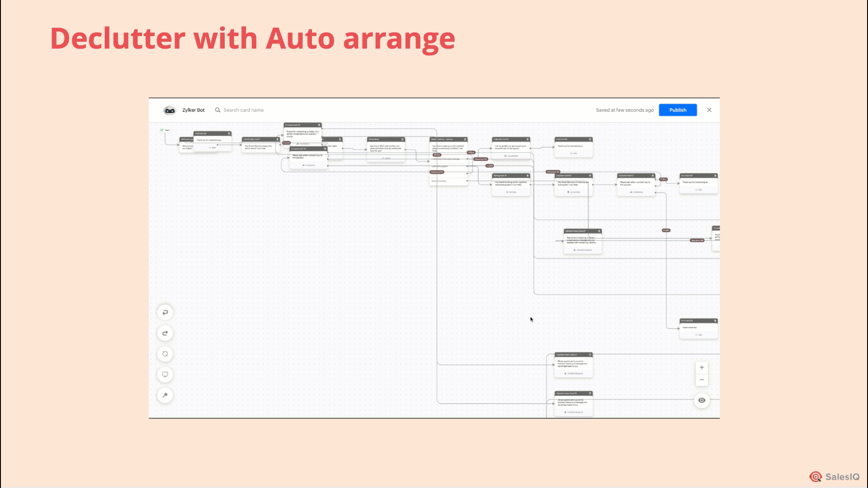Close the bot builder with X
The width and height of the screenshot is (868, 488).
pyautogui.click(x=709, y=110)
